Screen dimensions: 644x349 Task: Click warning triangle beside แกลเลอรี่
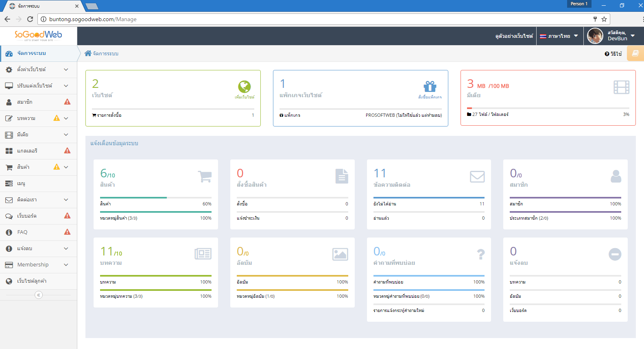pyautogui.click(x=68, y=151)
